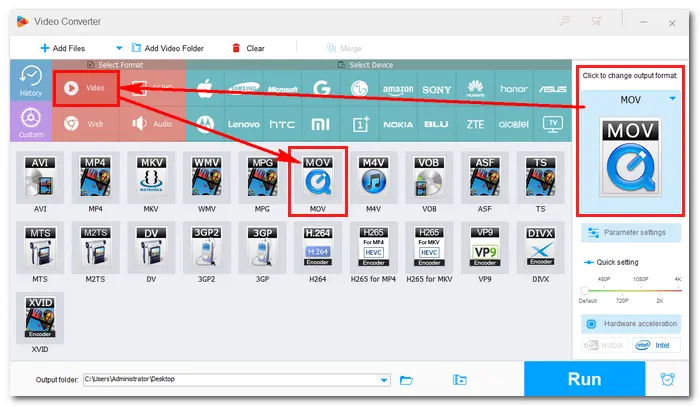This screenshot has height=407, width=700.
Task: Expand the output folder path dropdown
Action: pos(384,380)
